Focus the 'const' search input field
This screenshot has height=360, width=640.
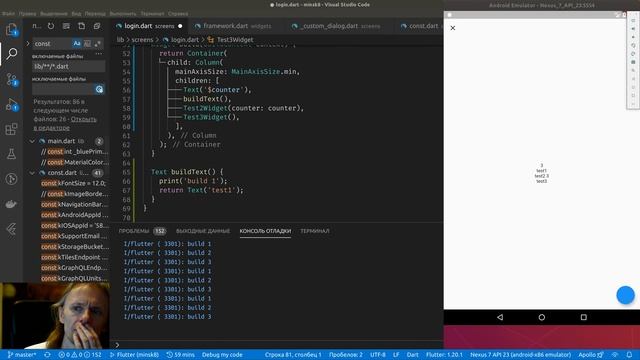[x=52, y=43]
